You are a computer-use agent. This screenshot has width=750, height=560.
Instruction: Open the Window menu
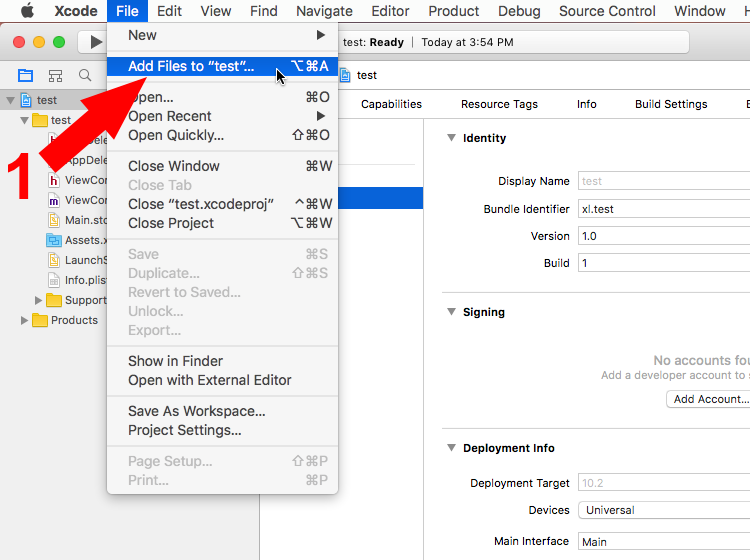point(700,11)
